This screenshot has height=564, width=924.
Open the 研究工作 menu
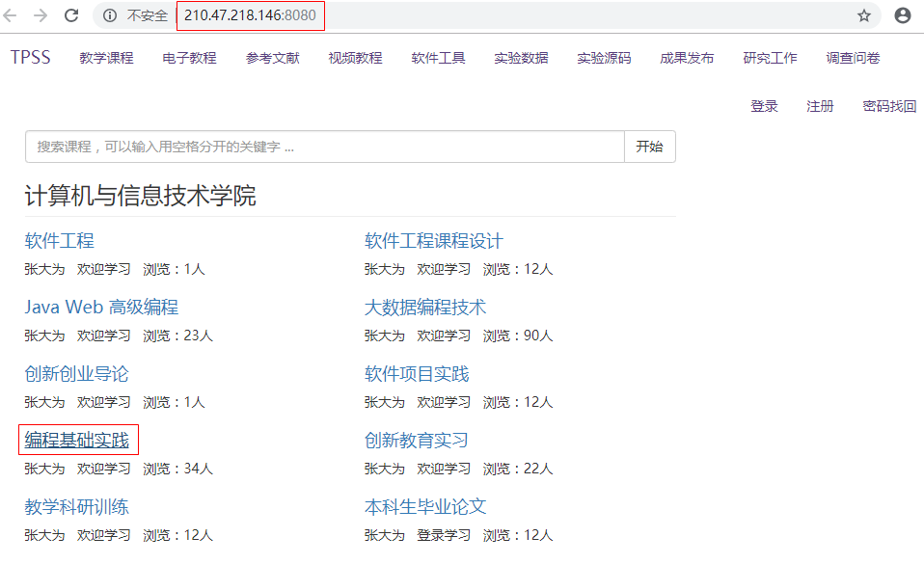point(771,58)
